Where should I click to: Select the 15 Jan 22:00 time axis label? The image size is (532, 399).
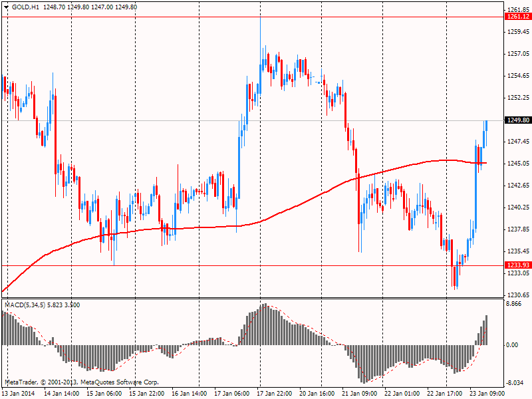click(x=147, y=394)
